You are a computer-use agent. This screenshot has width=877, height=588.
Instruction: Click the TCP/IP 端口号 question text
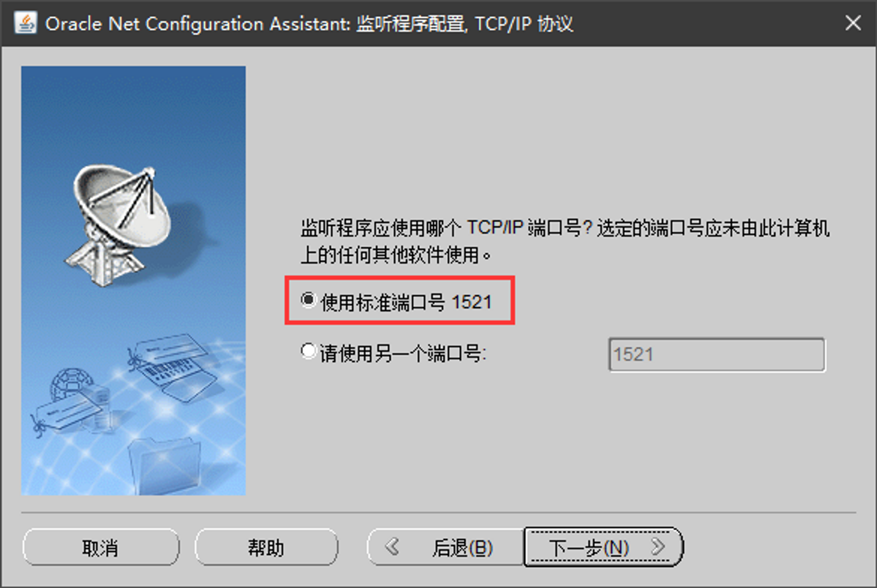pyautogui.click(x=565, y=241)
